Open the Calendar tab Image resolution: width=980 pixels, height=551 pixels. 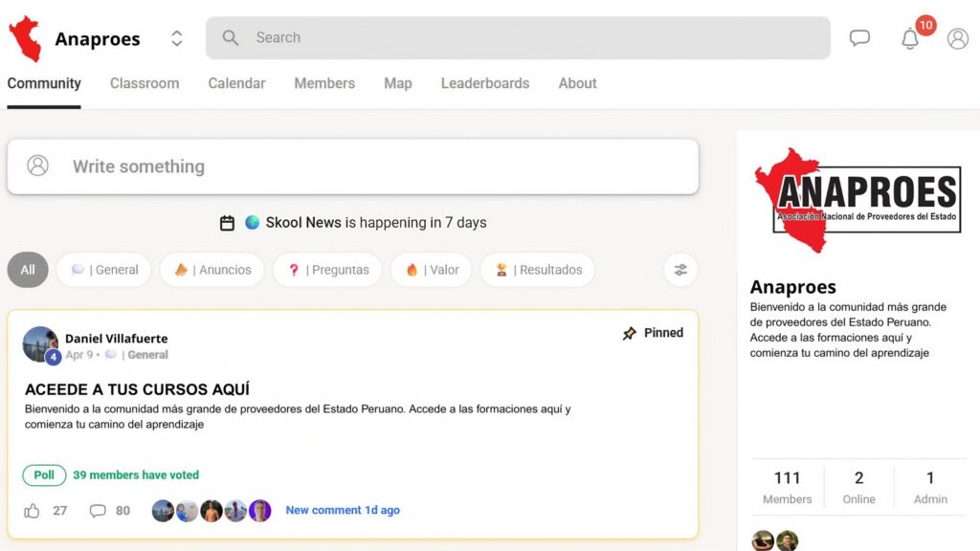tap(237, 83)
